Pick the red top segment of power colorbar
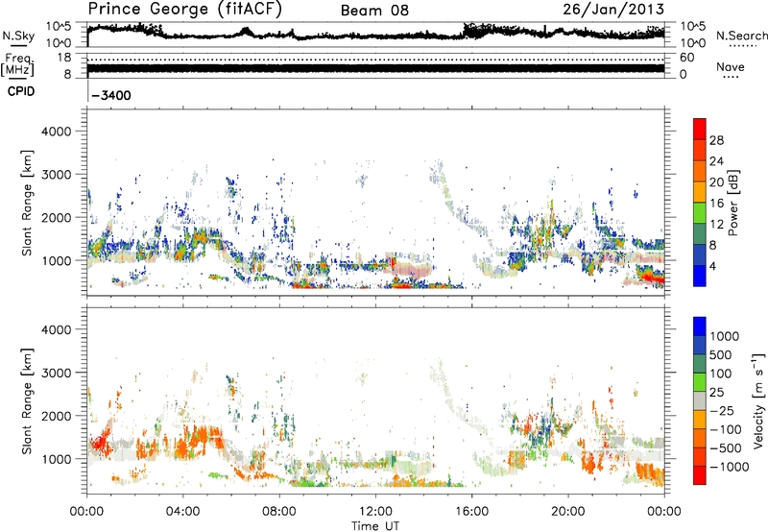Viewport: 768px width, 532px height. [700, 129]
